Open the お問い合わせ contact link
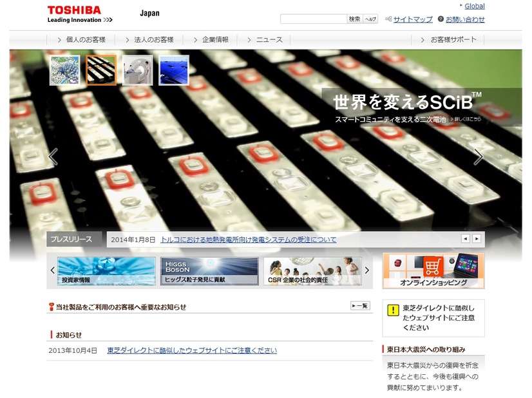This screenshot has width=532, height=398. point(465,19)
